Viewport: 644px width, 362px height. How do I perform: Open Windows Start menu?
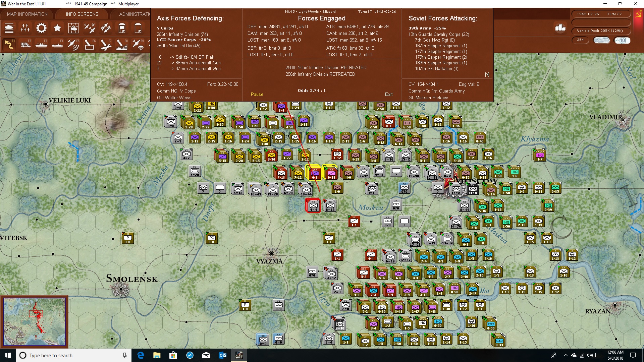point(8,355)
